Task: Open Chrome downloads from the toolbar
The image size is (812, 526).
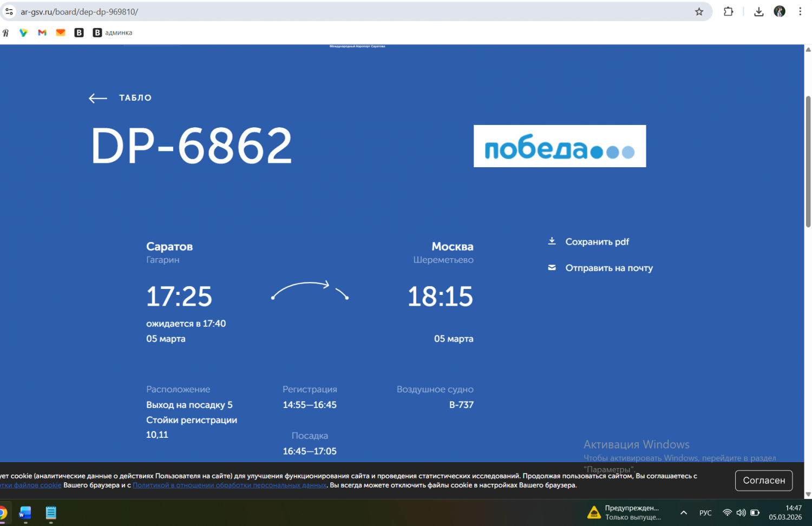Action: pyautogui.click(x=758, y=12)
